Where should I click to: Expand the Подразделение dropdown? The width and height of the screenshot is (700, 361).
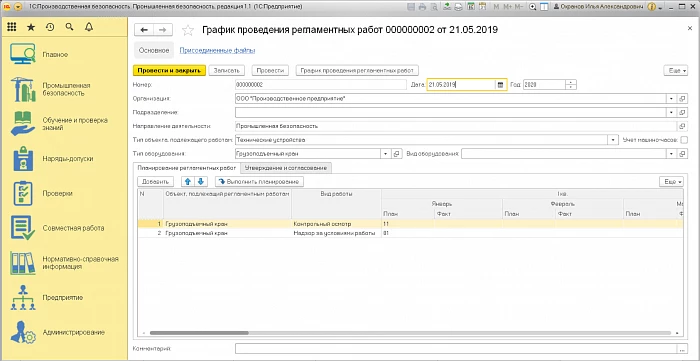[x=671, y=112]
